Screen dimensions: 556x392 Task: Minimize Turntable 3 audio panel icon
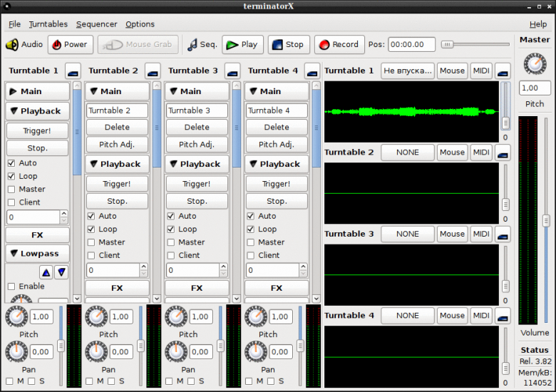pyautogui.click(x=503, y=234)
